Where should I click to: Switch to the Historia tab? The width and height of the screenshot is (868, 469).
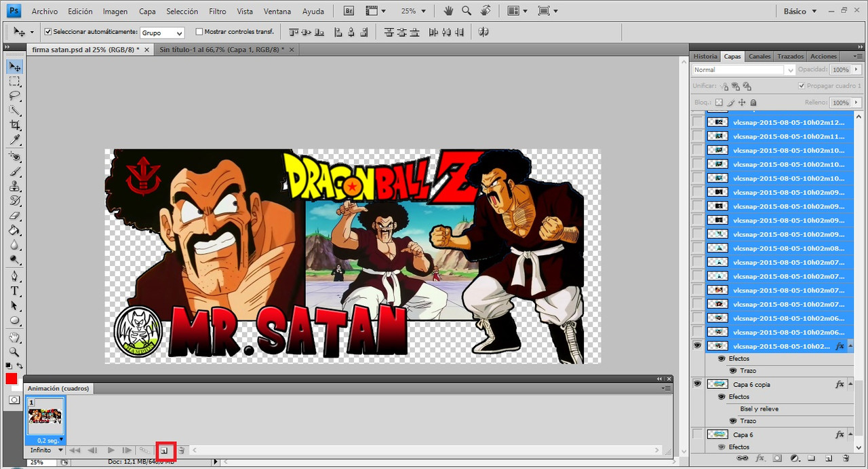[x=705, y=56]
